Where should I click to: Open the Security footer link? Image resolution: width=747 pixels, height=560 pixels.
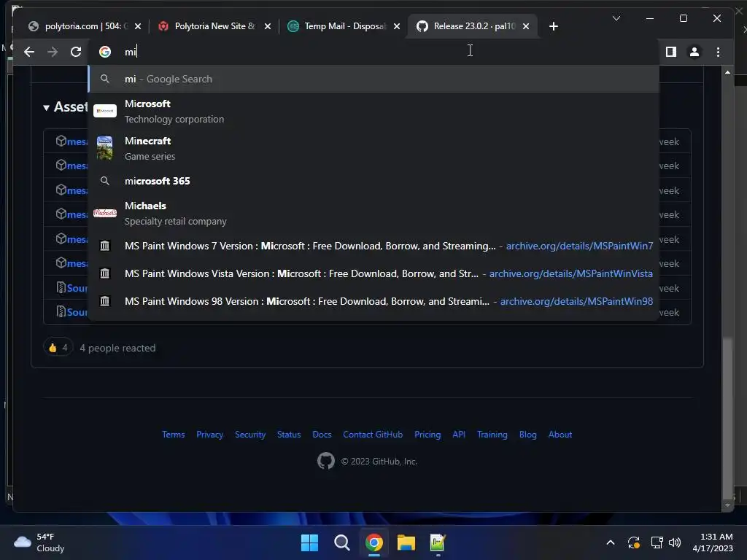[x=250, y=435]
